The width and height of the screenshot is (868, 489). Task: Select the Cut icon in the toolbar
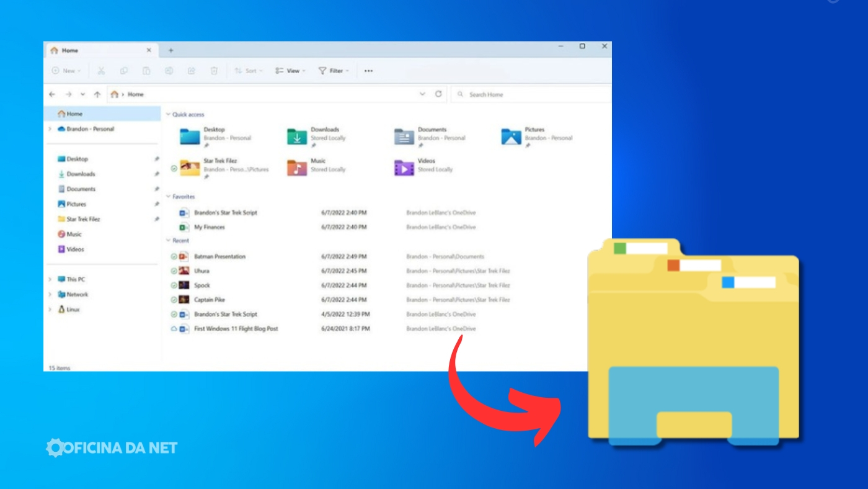[x=101, y=70]
